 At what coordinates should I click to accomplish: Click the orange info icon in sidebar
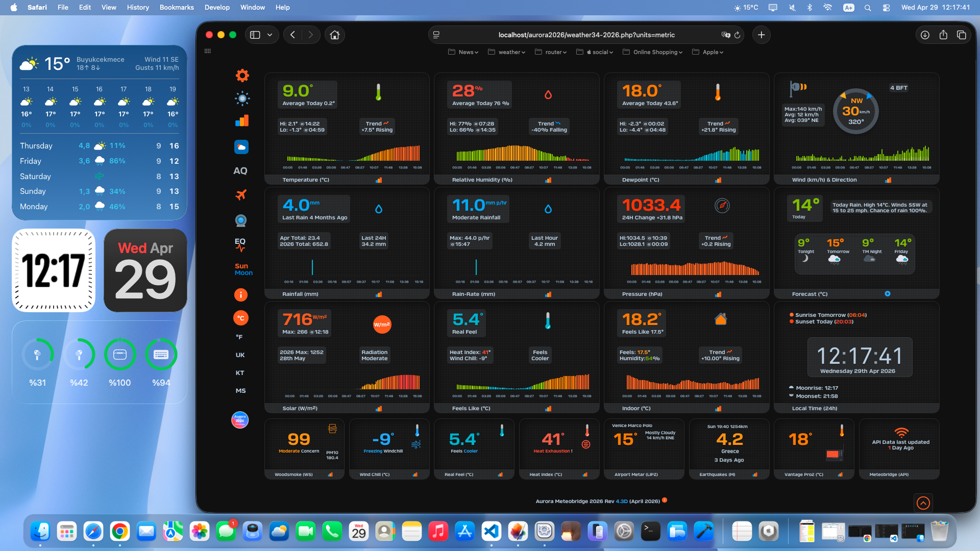(240, 295)
